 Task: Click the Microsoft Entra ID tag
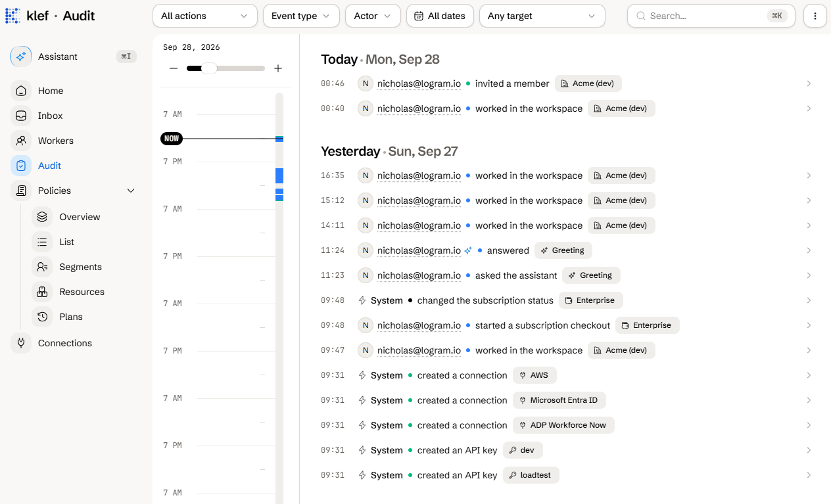click(559, 400)
